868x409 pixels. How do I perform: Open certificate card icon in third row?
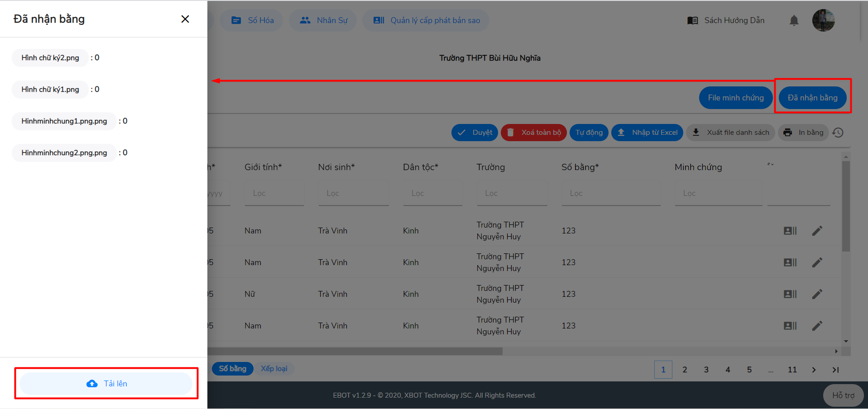790,294
